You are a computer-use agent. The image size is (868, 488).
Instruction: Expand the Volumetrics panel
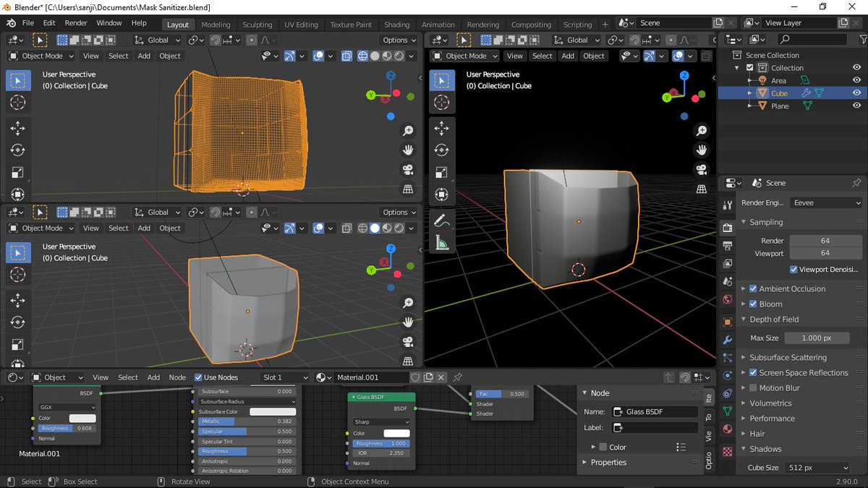[x=770, y=403]
